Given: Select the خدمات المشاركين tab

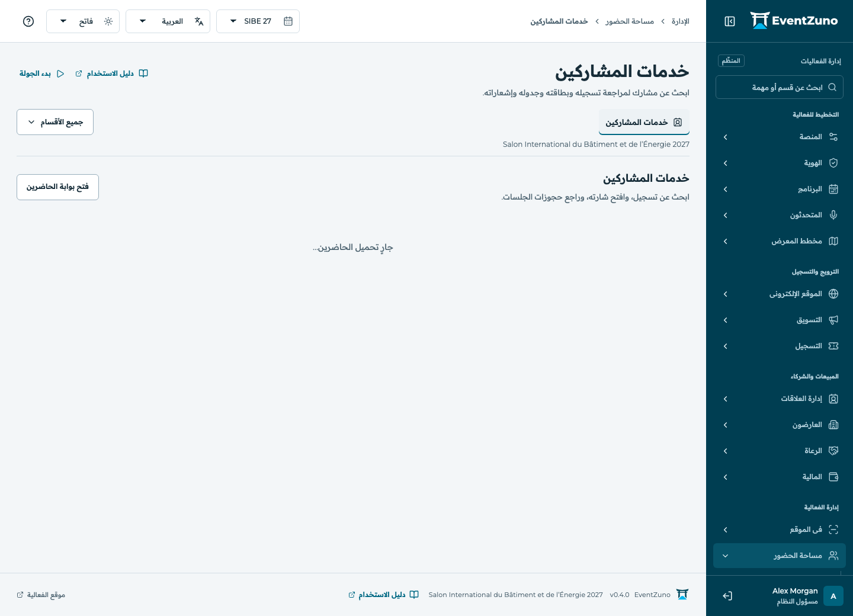Looking at the screenshot, I should (x=644, y=122).
